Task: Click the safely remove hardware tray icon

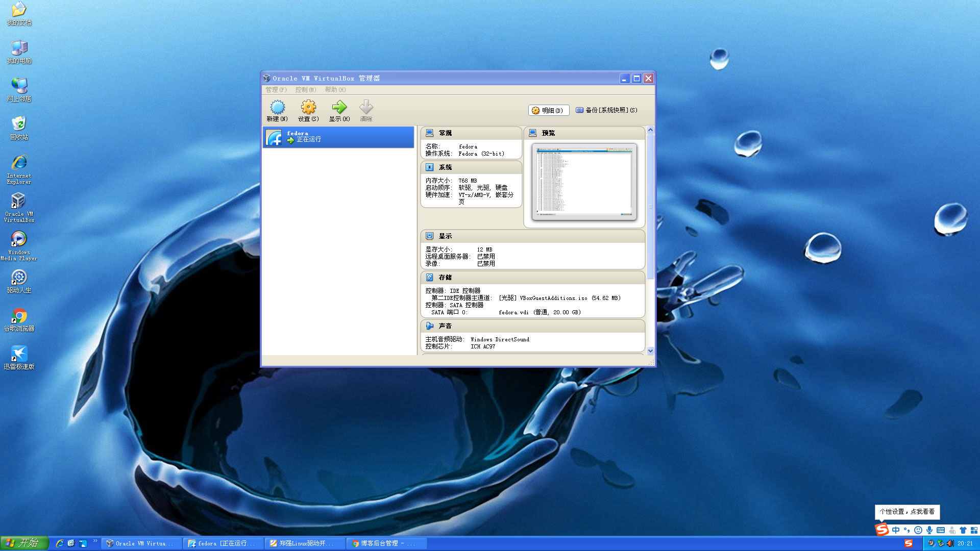Action: click(941, 544)
